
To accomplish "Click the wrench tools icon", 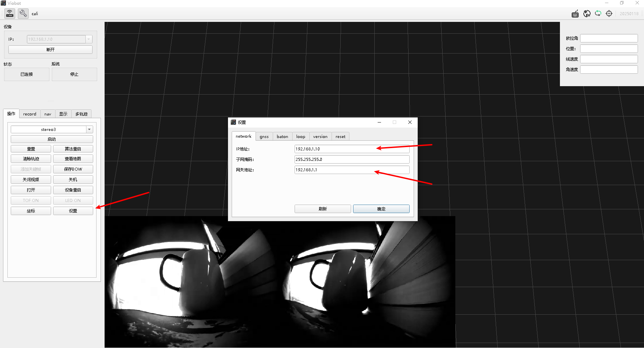I will click(x=23, y=13).
